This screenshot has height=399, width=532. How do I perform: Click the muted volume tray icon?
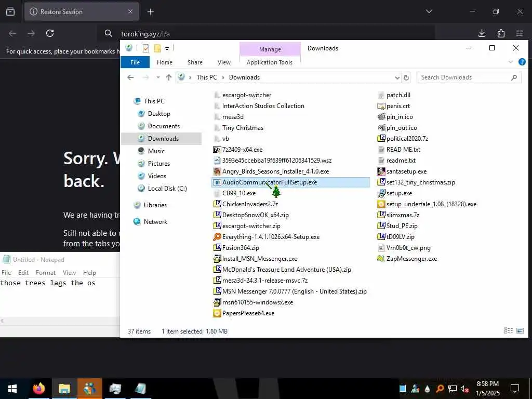point(464,389)
